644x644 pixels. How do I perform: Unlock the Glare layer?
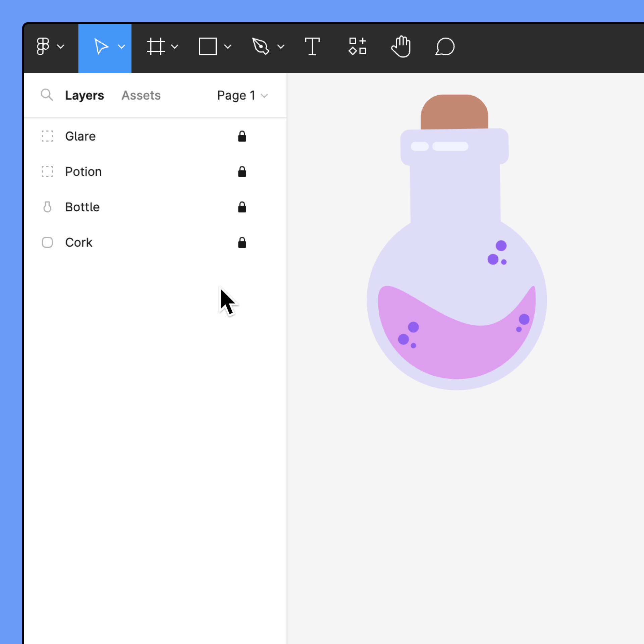point(242,136)
